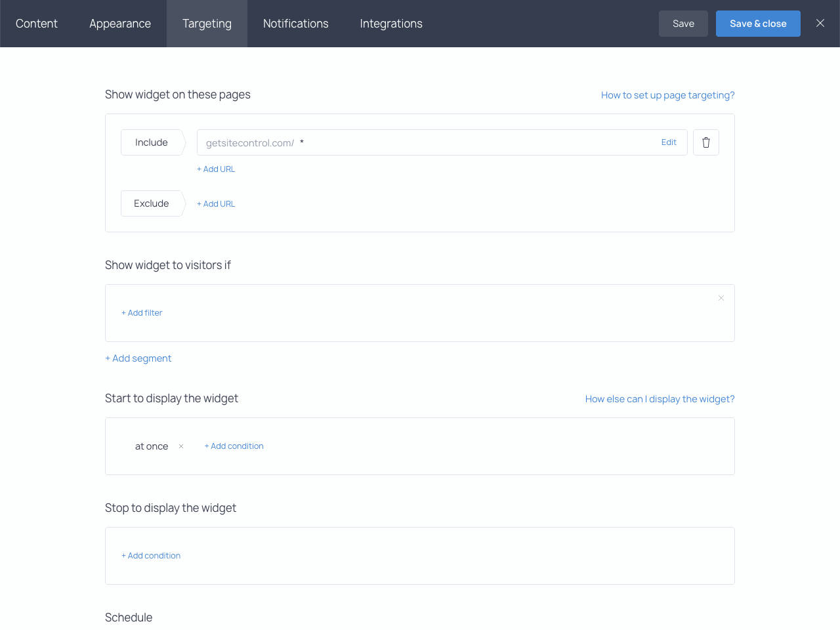Image resolution: width=840 pixels, height=630 pixels.
Task: Open the Exclude rule selector
Action: pyautogui.click(x=150, y=203)
